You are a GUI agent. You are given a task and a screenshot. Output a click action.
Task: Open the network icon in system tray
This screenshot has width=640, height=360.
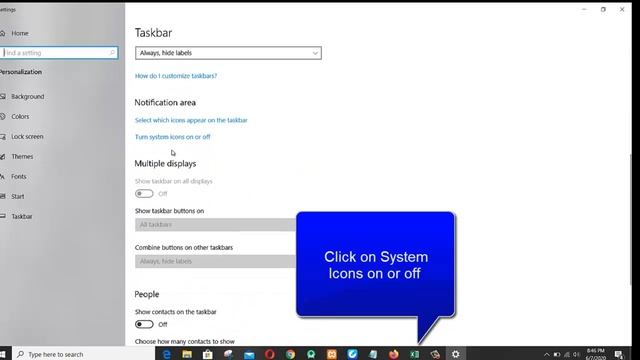pyautogui.click(x=567, y=355)
